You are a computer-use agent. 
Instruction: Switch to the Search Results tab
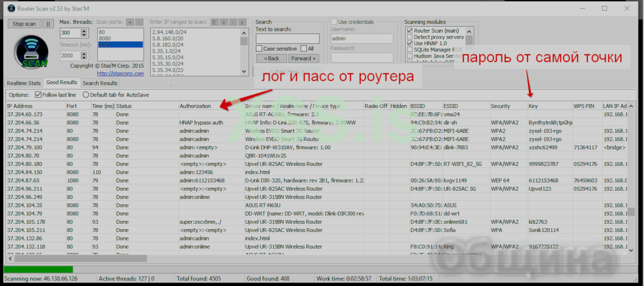[x=100, y=83]
